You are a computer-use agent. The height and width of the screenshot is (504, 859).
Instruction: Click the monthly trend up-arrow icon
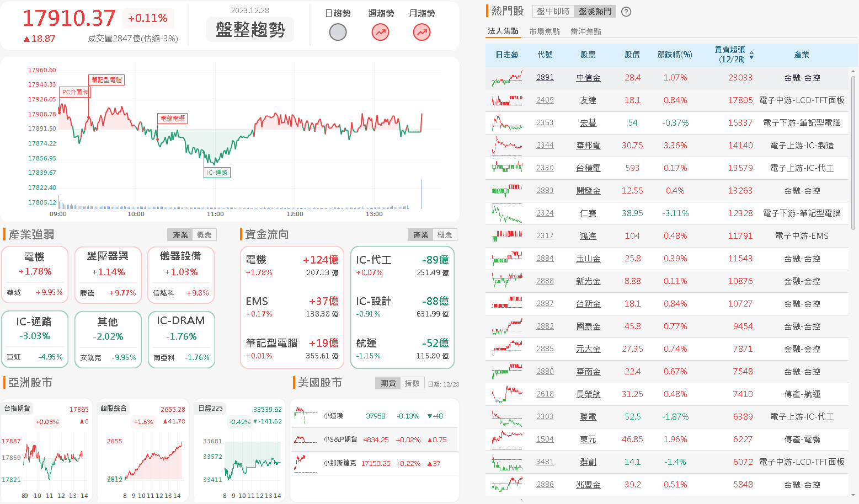(x=422, y=33)
